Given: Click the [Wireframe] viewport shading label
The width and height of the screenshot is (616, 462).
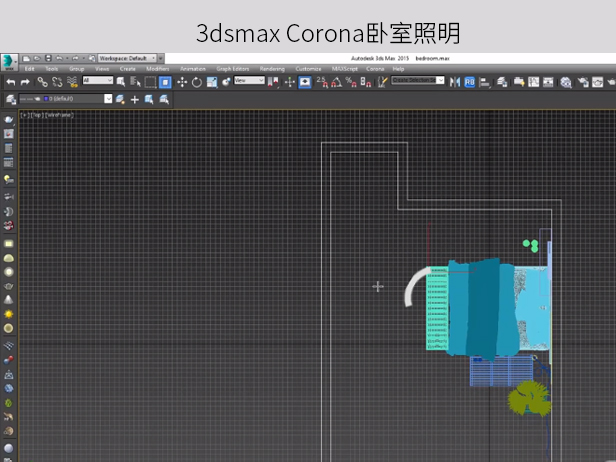Looking at the screenshot, I should (59, 115).
